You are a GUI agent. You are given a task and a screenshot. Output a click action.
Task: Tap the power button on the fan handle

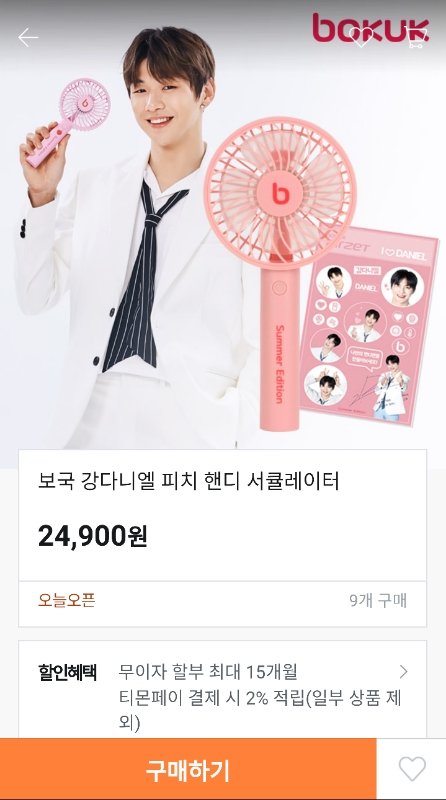[280, 287]
